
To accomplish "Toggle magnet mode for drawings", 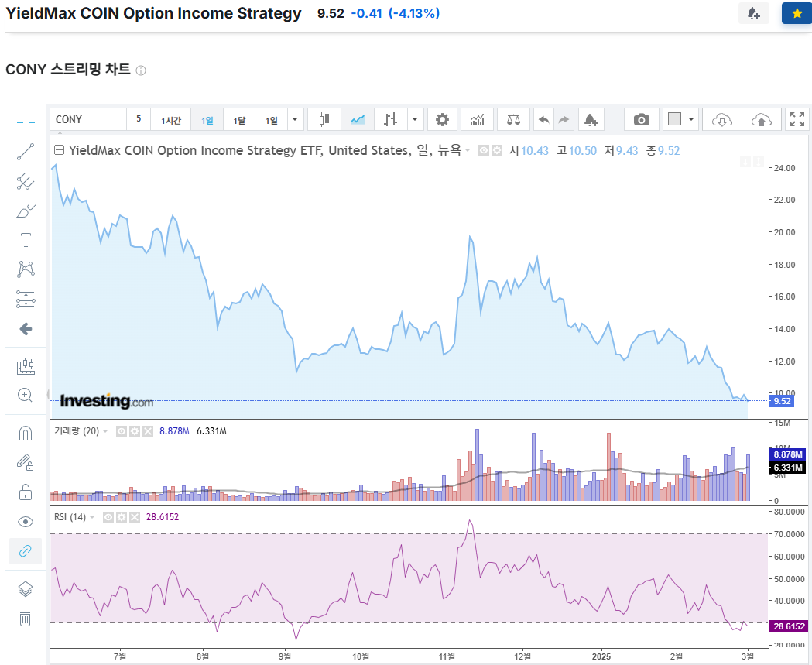I will pos(26,433).
